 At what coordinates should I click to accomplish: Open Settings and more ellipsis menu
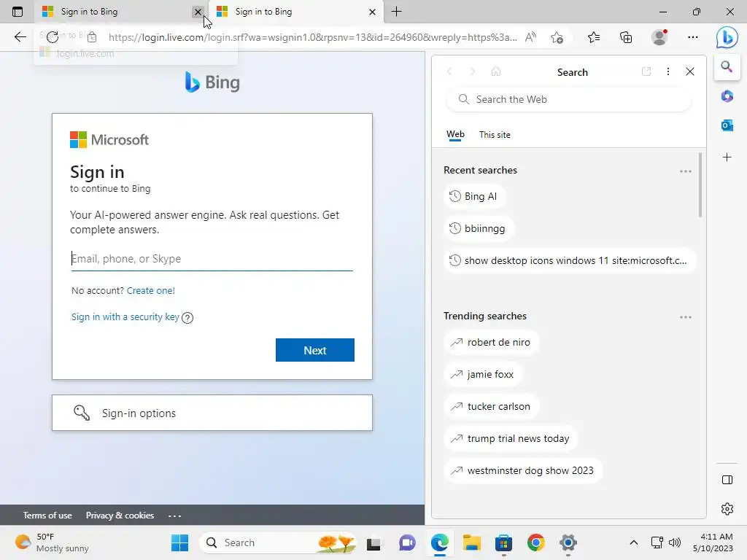pos(693,37)
